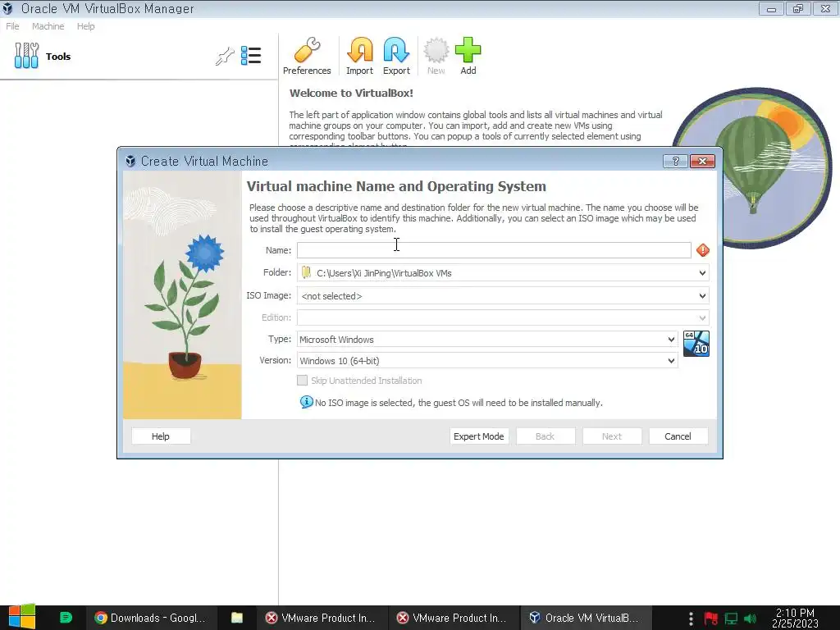The height and width of the screenshot is (630, 840).
Task: Expand the ISO Image dropdown
Action: [702, 295]
